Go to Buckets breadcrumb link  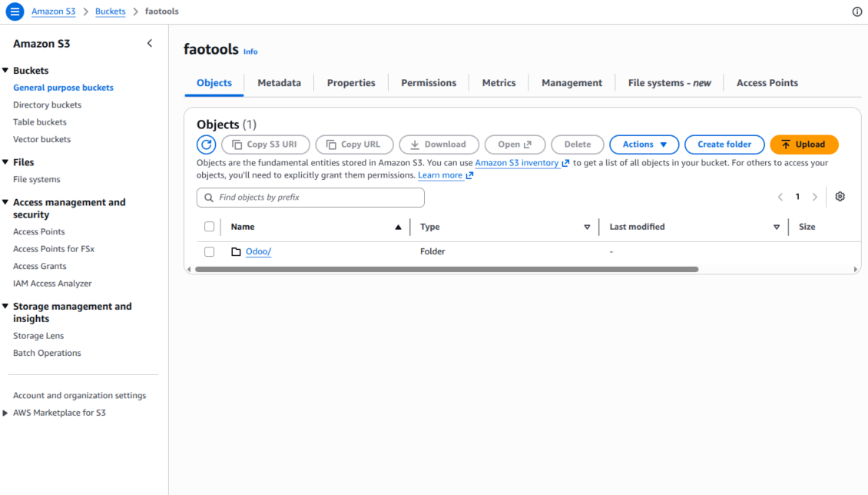click(x=110, y=11)
